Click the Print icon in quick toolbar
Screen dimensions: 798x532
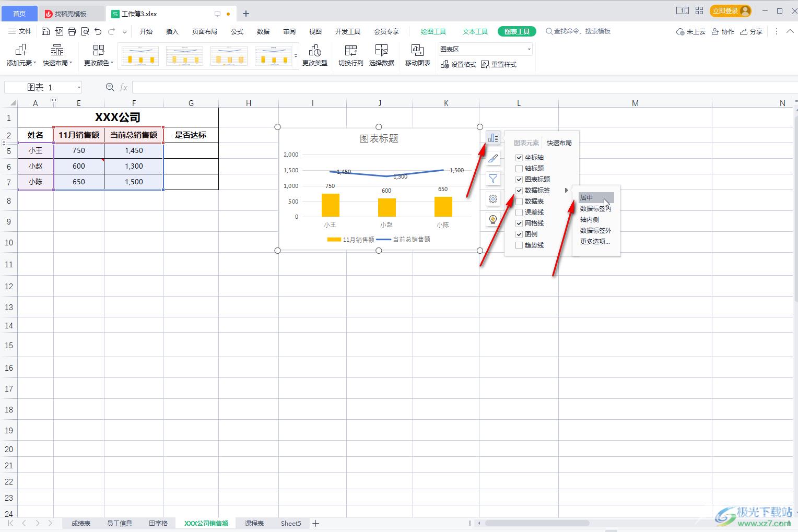(x=72, y=31)
